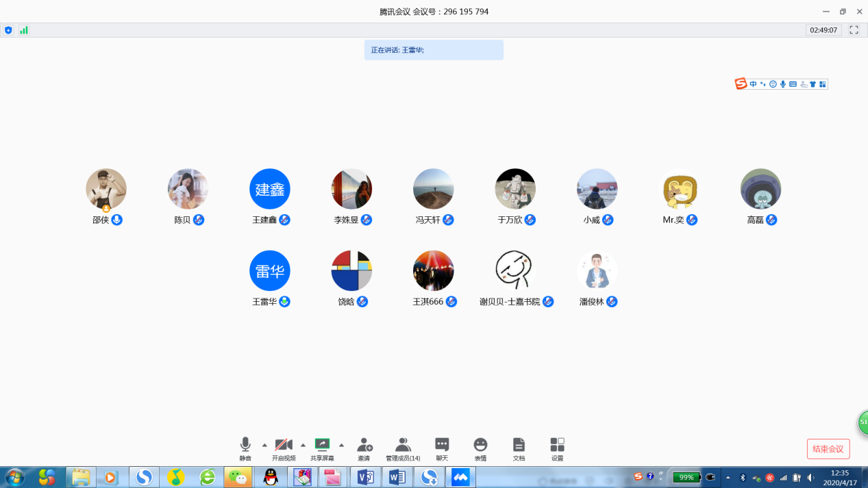Open the 聊天 chat panel

(x=442, y=448)
